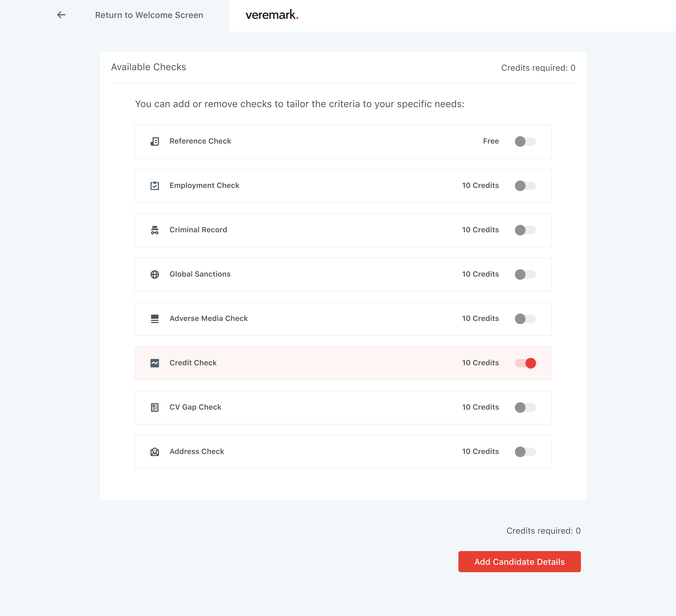Switch on Global Sanctions check
This screenshot has height=616, width=676.
click(525, 274)
